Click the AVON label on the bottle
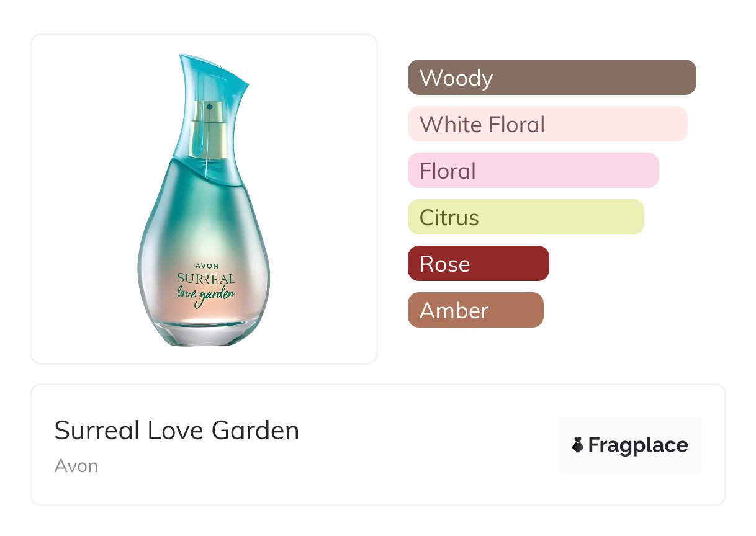 click(207, 266)
